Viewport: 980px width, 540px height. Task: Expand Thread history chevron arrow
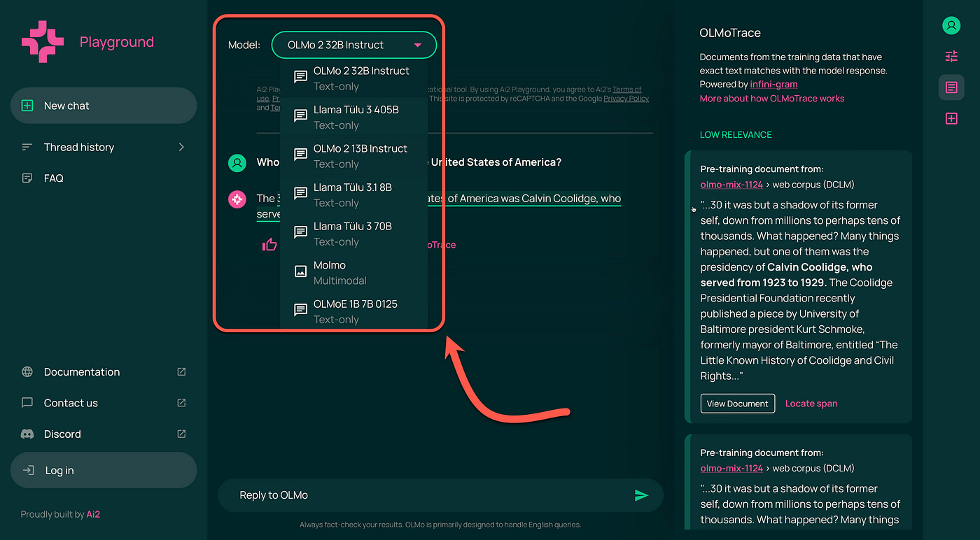click(x=181, y=147)
